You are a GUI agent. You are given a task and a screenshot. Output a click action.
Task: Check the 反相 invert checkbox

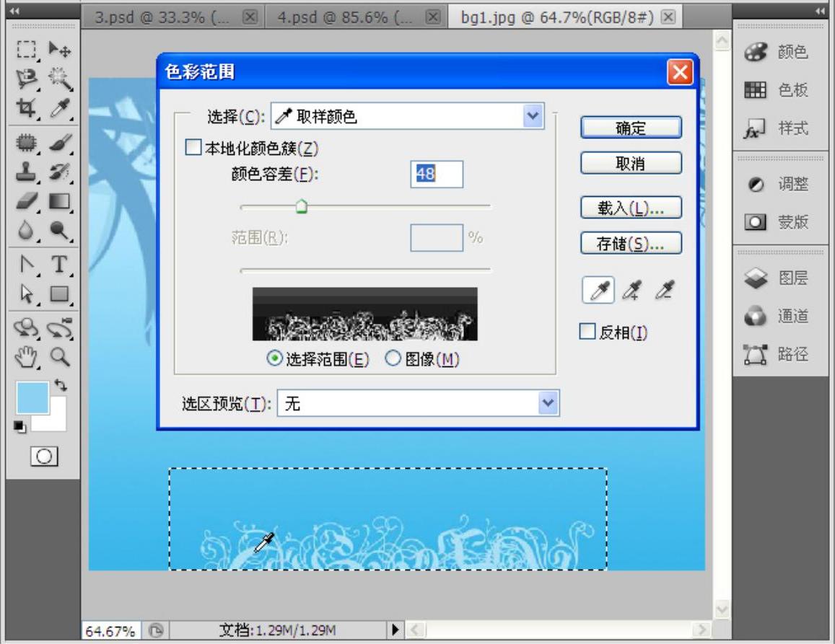pos(587,332)
